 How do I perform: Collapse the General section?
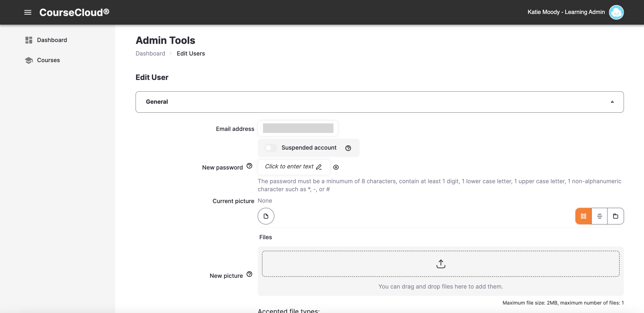coord(379,102)
